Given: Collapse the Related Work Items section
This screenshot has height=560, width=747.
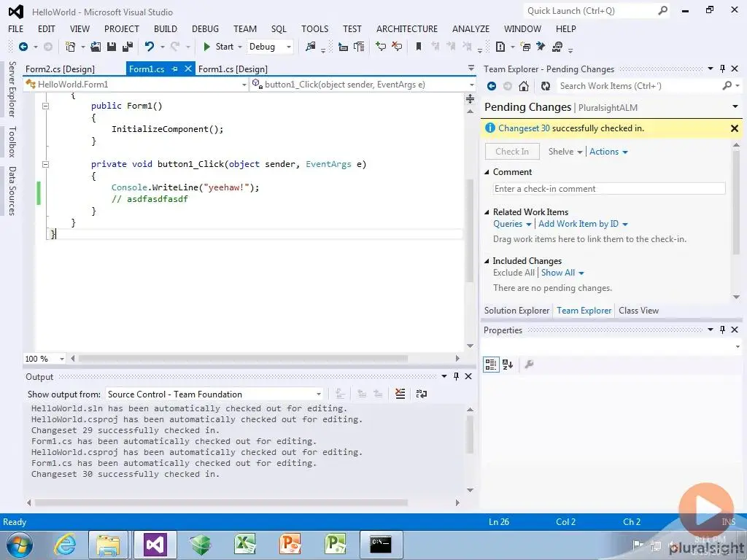Looking at the screenshot, I should click(487, 212).
